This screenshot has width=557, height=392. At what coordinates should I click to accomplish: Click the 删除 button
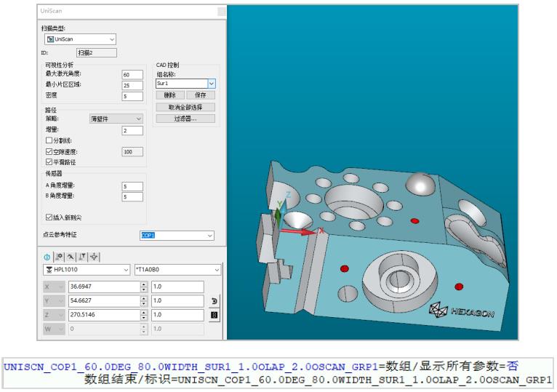169,95
